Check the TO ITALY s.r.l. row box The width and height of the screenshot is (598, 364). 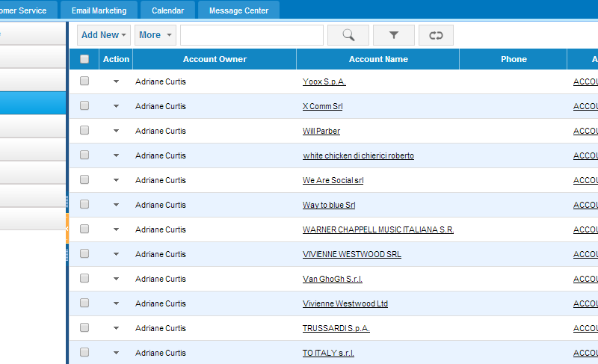(x=84, y=352)
